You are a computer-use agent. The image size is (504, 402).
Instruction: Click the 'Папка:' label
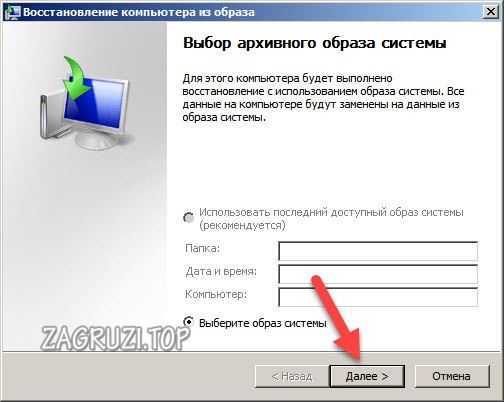[x=203, y=248]
